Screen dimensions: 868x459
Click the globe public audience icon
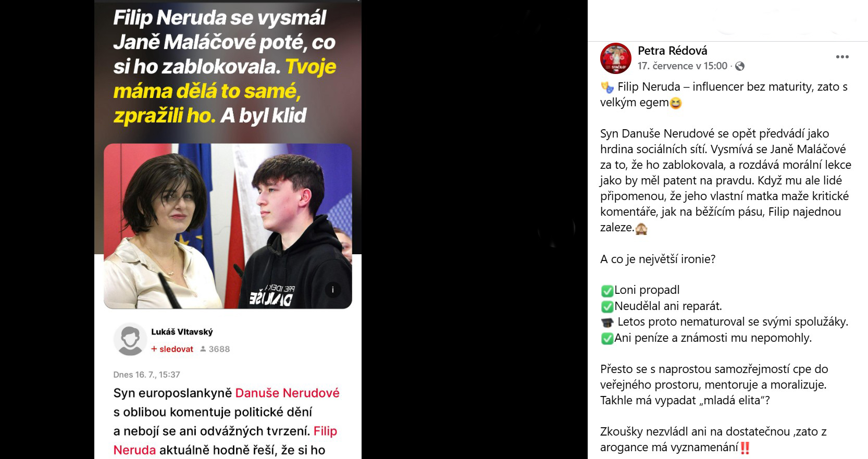(740, 66)
